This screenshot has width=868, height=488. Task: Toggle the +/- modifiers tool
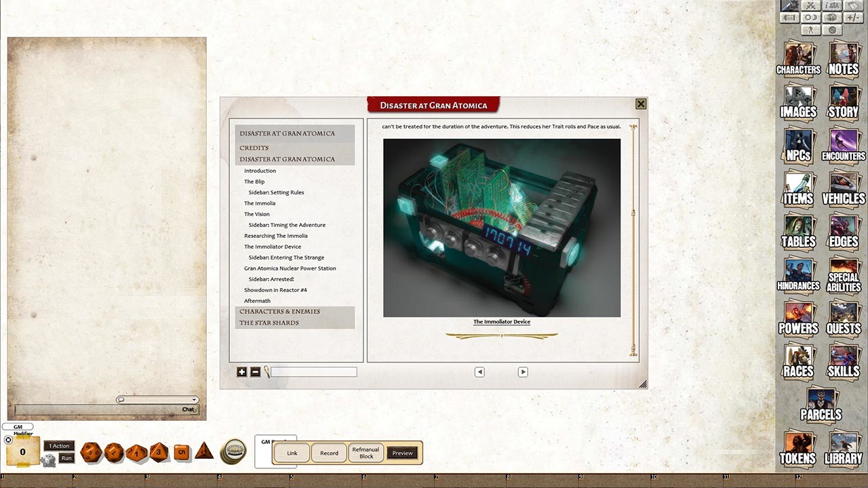click(852, 18)
